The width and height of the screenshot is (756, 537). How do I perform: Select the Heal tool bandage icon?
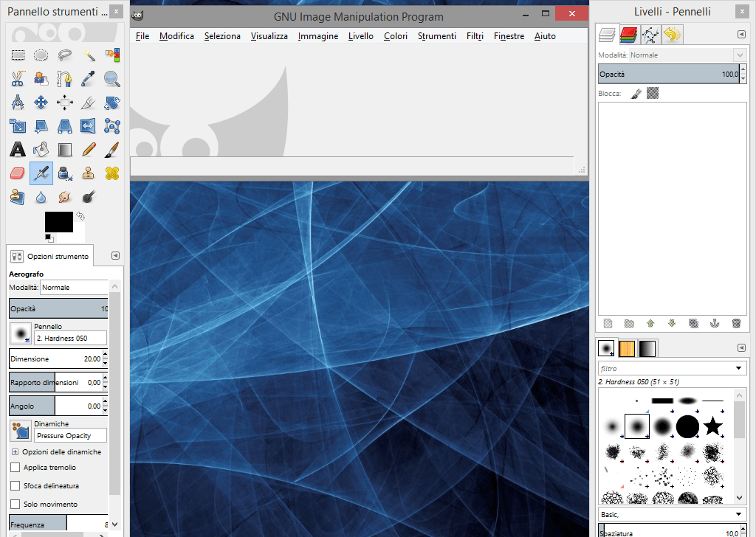click(111, 173)
